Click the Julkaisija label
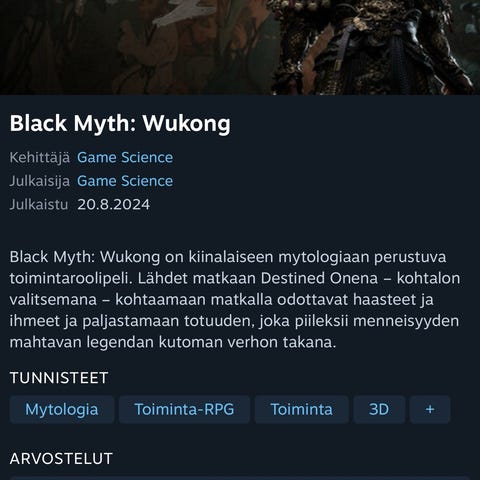Viewport: 480px width, 480px height. (x=40, y=181)
